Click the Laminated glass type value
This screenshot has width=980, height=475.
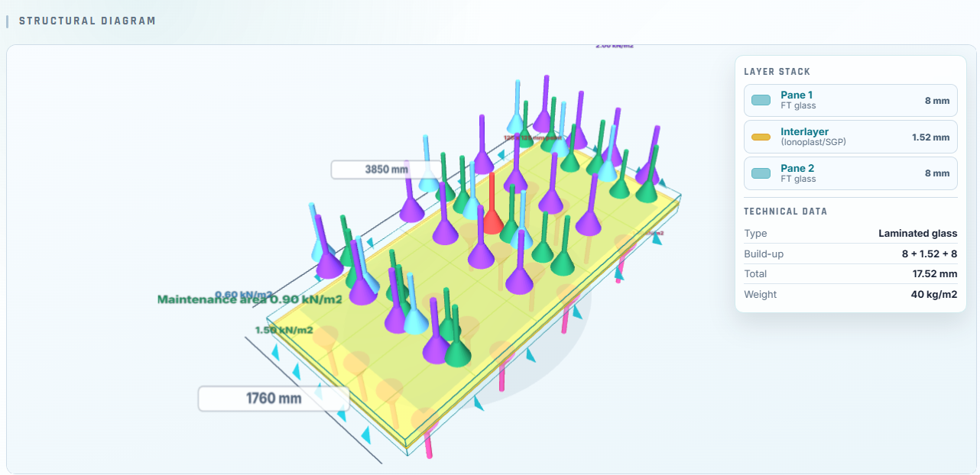click(917, 233)
